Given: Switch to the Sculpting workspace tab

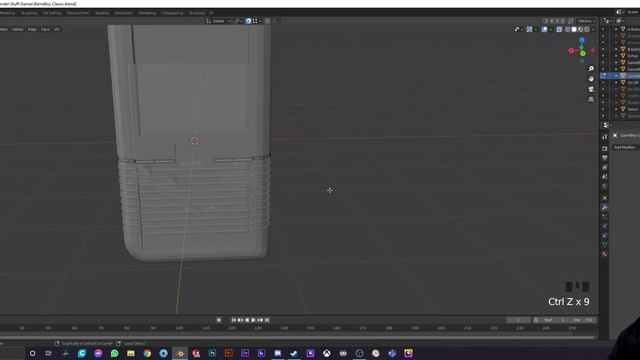Looking at the screenshot, I should (x=29, y=13).
